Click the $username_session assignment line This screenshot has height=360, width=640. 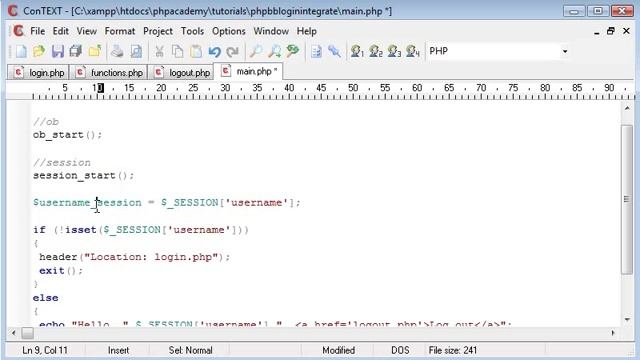[167, 203]
